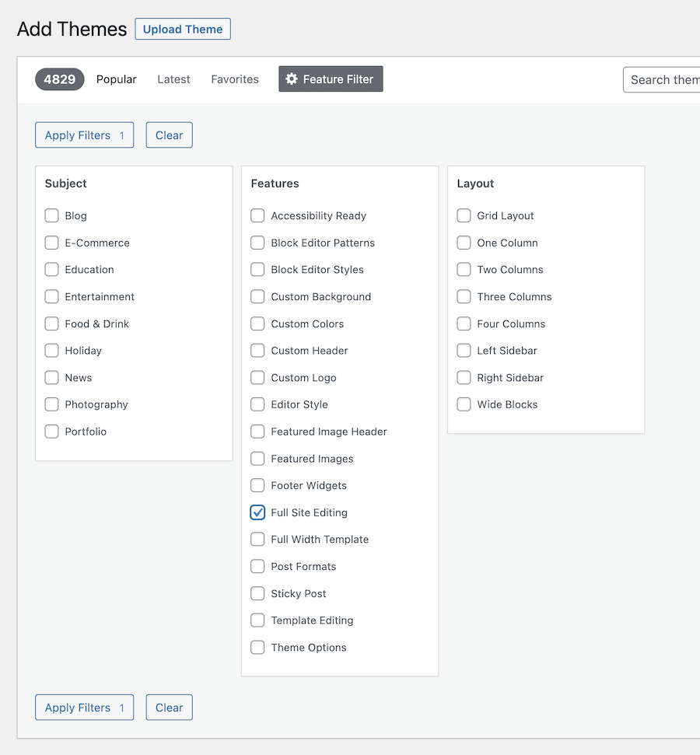Check the Custom Colors option
700x755 pixels.
coord(257,323)
